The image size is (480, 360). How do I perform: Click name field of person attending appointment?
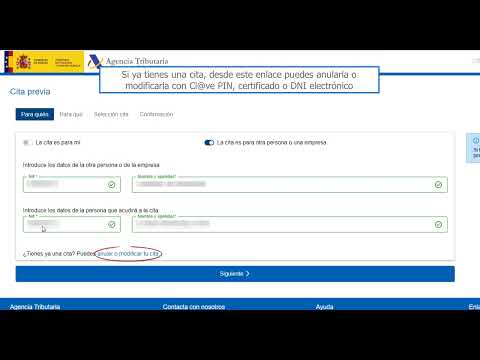pyautogui.click(x=290, y=224)
